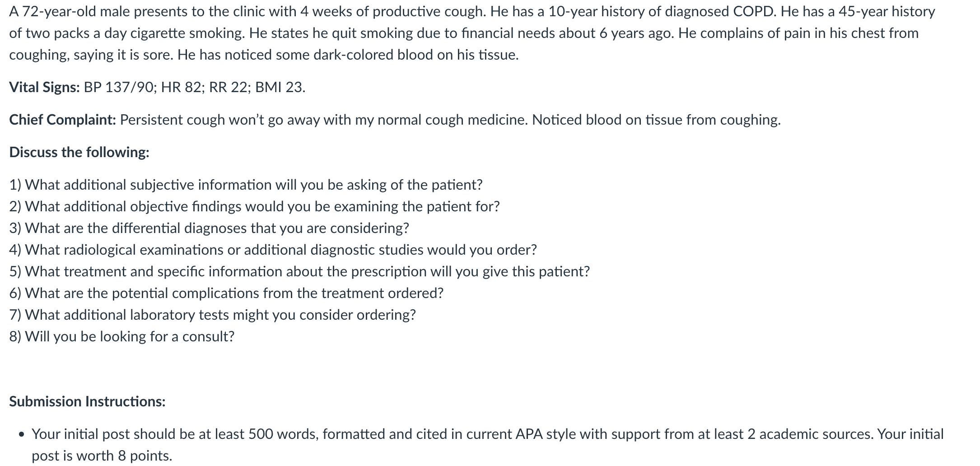
Task: Click question 8 about looking for a consult
Action: [x=121, y=336]
